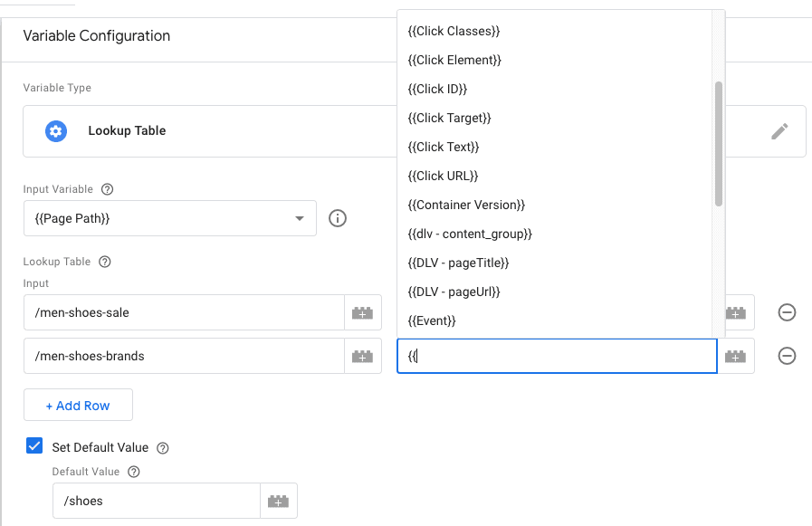Image resolution: width=812 pixels, height=526 pixels.
Task: Click the + Add Row button
Action: [x=78, y=405]
